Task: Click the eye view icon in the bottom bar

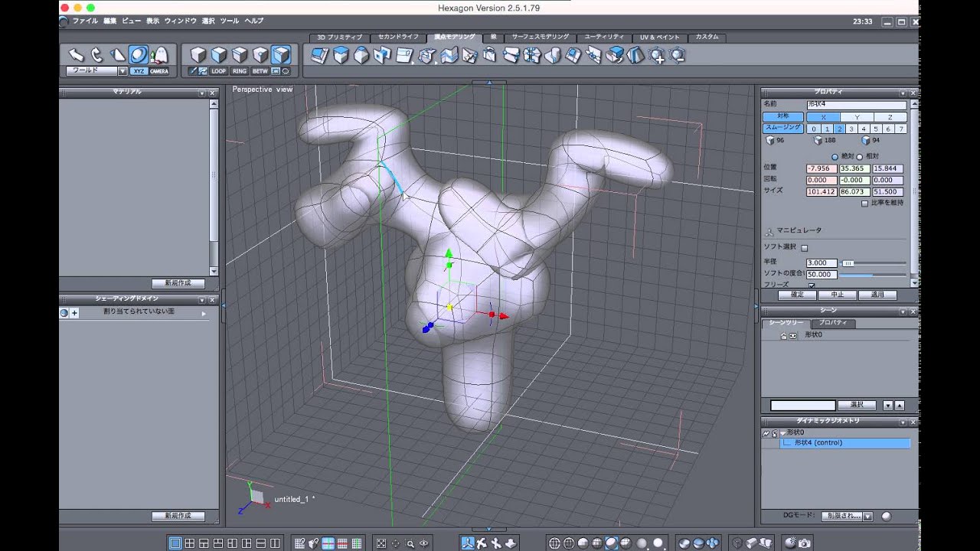Action: click(x=423, y=543)
